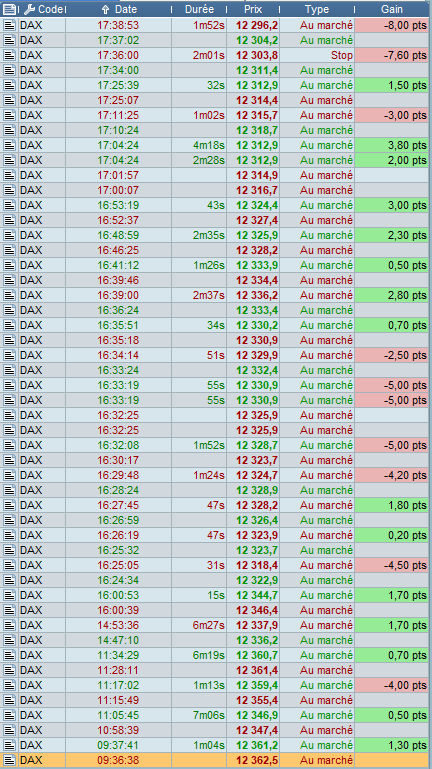Sort orders by the Gain column header

pyautogui.click(x=392, y=9)
